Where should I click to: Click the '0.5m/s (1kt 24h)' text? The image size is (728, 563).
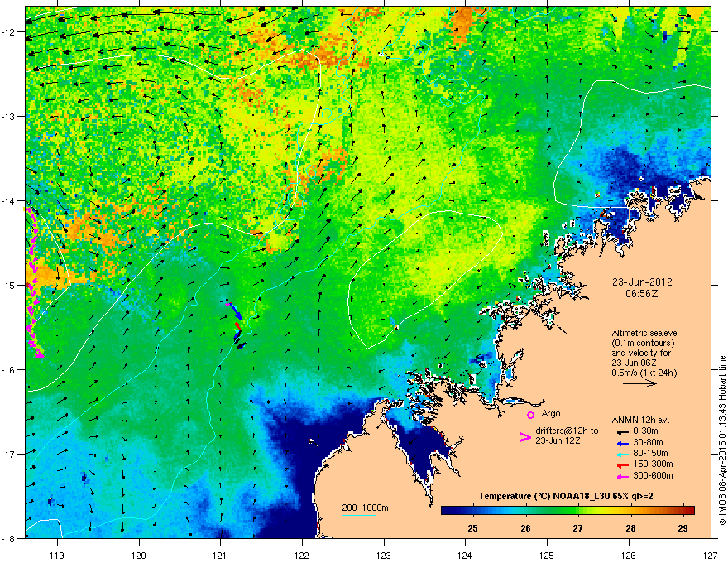pos(644,373)
